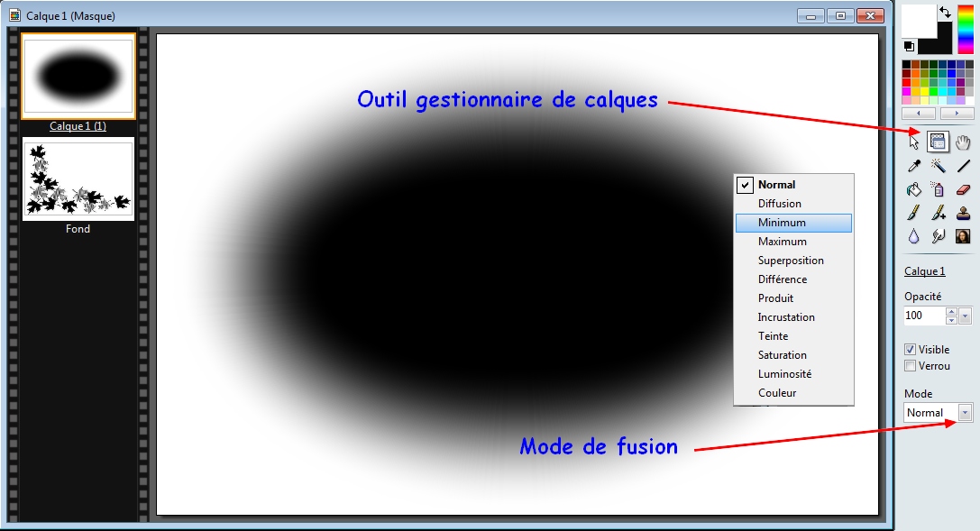Decrease opacity with the down spinner
This screenshot has width=980, height=531.
pyautogui.click(x=951, y=320)
